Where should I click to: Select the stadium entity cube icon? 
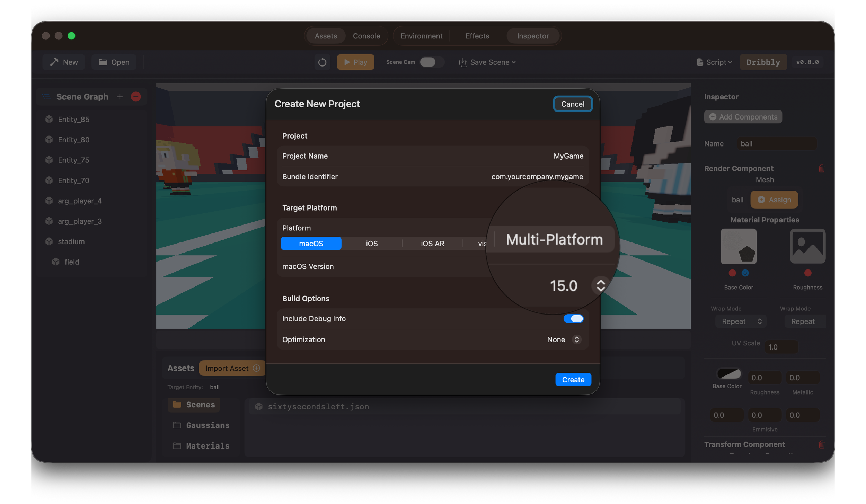coord(49,241)
